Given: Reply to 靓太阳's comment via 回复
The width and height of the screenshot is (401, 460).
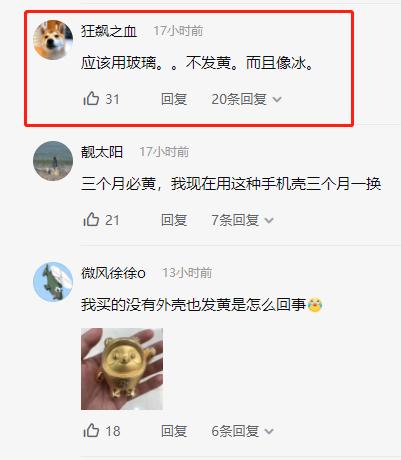Looking at the screenshot, I should coord(174,220).
